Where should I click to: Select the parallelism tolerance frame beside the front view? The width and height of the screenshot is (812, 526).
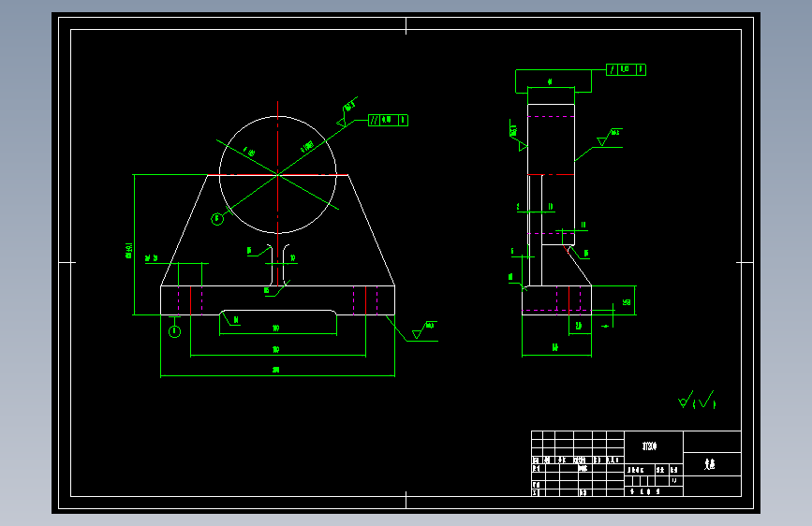click(x=388, y=120)
